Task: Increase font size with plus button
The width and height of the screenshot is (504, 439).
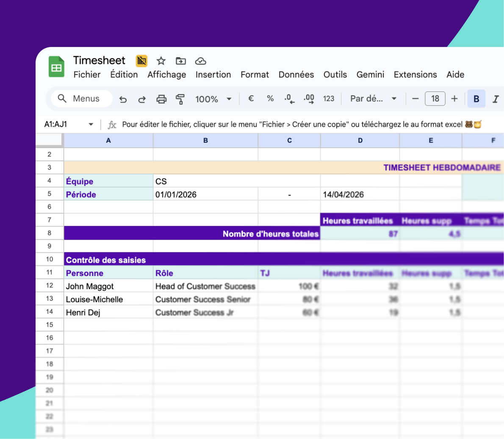Action: 454,99
